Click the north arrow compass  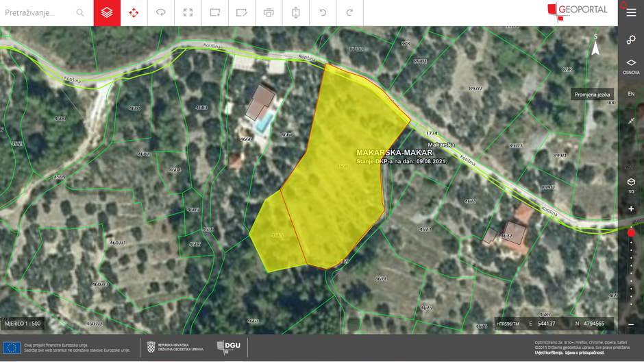(x=595, y=45)
